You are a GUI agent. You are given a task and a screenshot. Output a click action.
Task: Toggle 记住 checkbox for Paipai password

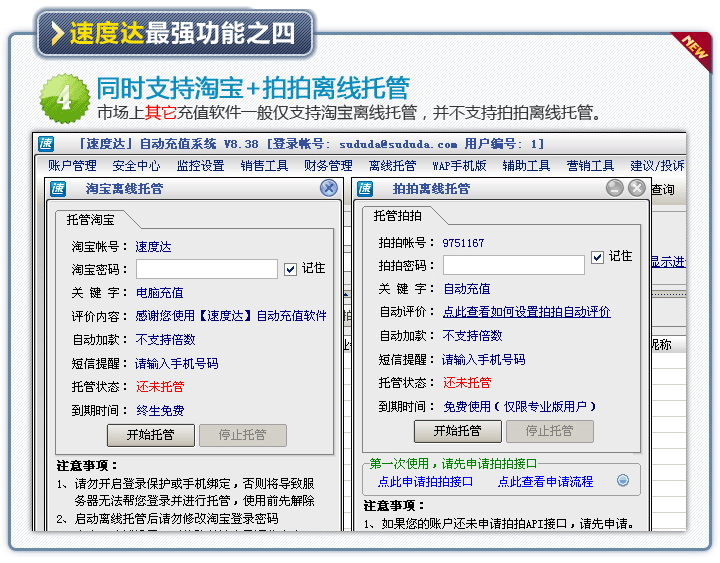597,257
